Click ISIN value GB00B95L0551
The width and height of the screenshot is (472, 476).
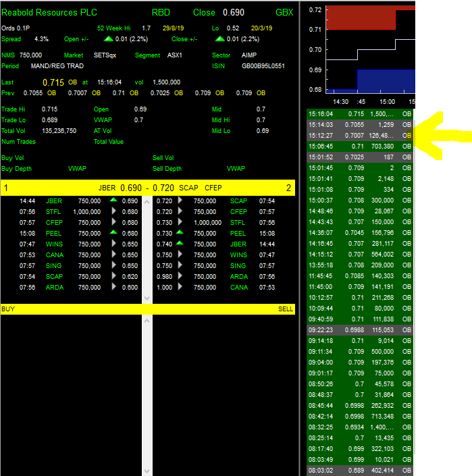point(263,66)
